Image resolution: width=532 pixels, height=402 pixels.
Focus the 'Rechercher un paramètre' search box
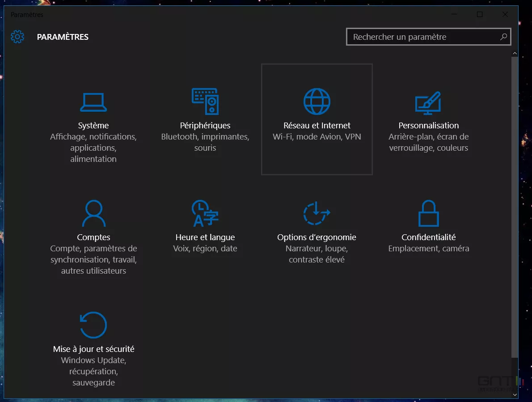point(428,37)
